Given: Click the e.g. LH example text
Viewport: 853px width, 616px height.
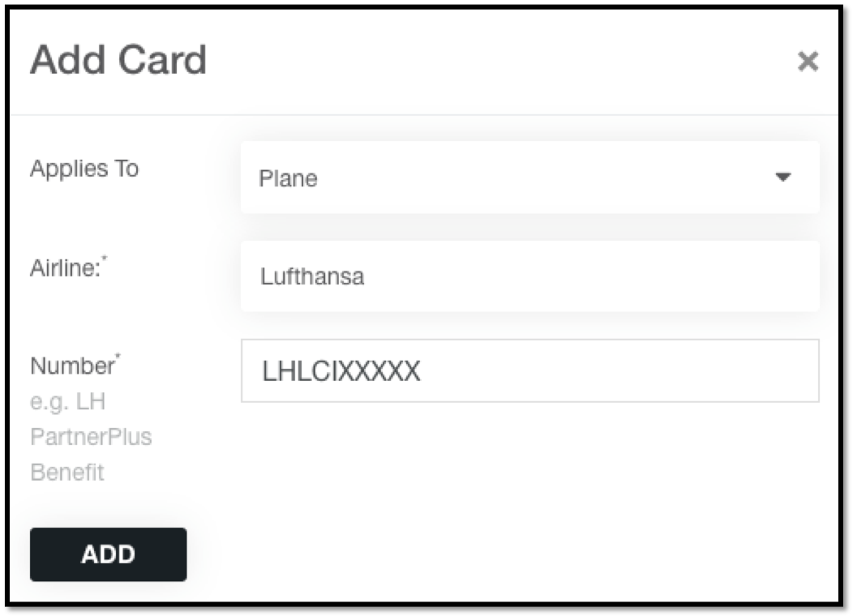Looking at the screenshot, I should (67, 402).
